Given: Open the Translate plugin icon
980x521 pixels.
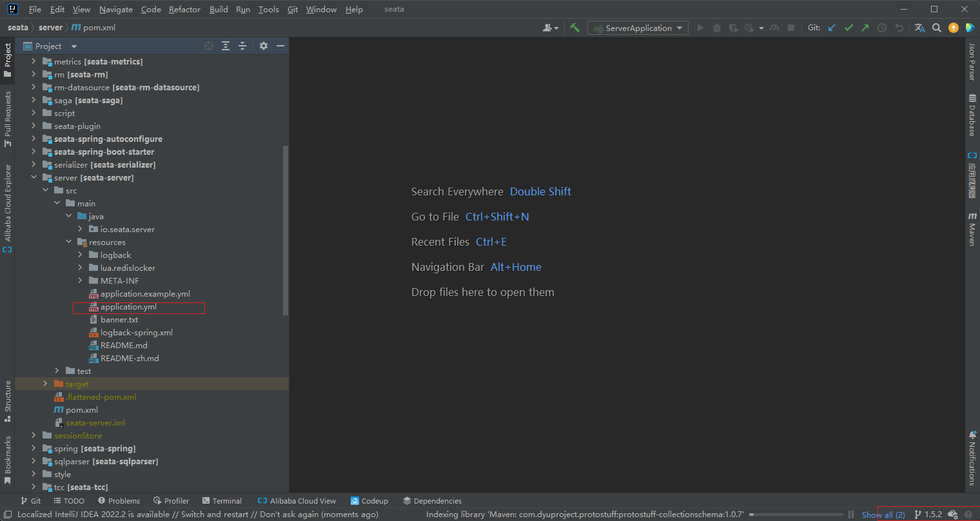Looking at the screenshot, I should (920, 28).
